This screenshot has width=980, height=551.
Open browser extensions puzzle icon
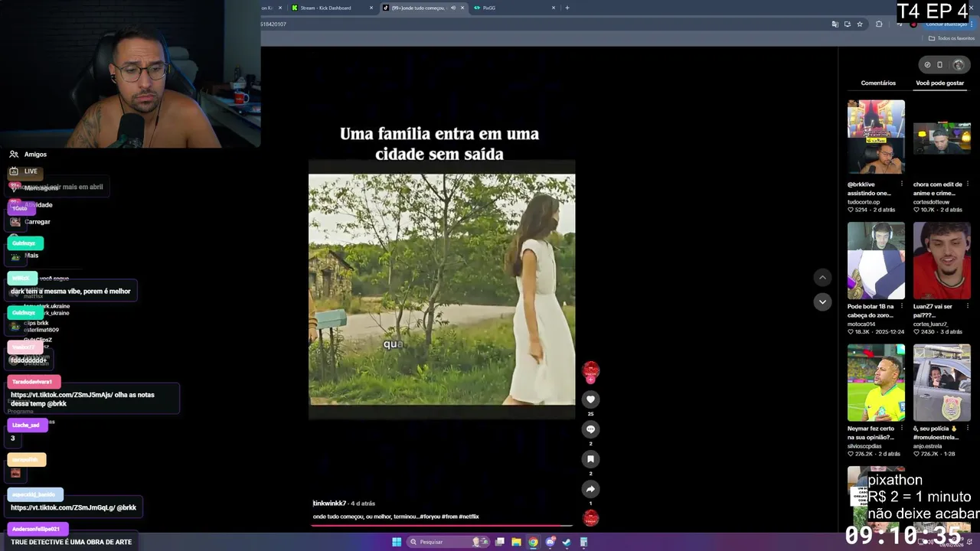click(x=879, y=24)
